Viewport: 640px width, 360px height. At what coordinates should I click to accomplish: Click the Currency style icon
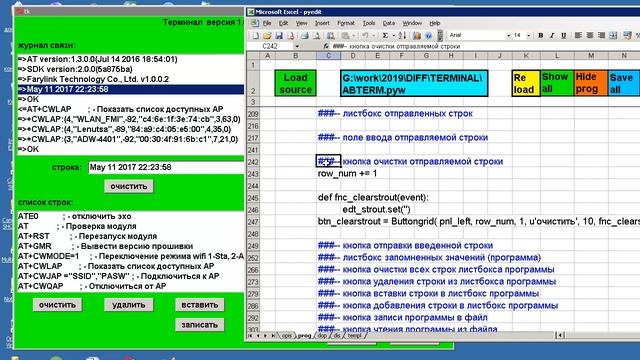(628, 36)
